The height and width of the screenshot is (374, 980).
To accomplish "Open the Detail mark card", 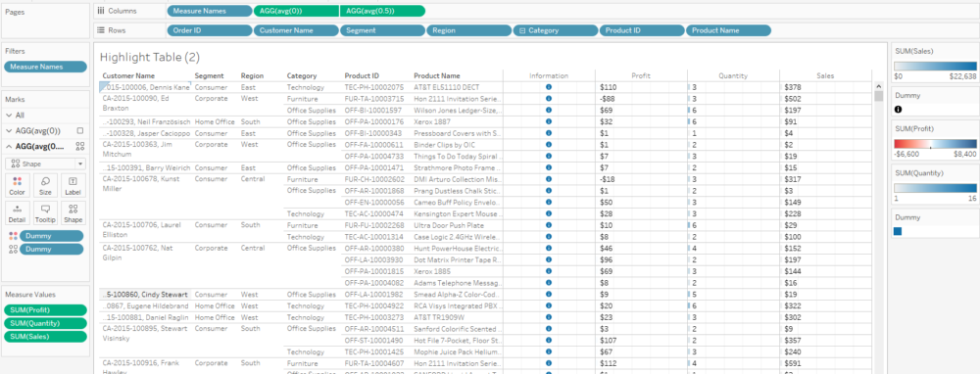I will click(x=17, y=213).
